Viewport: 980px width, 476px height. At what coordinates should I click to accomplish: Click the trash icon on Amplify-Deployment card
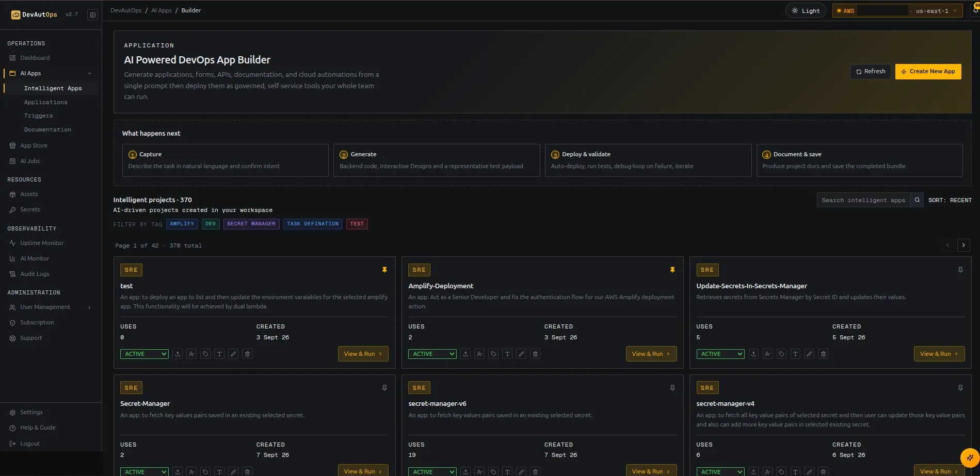point(535,354)
